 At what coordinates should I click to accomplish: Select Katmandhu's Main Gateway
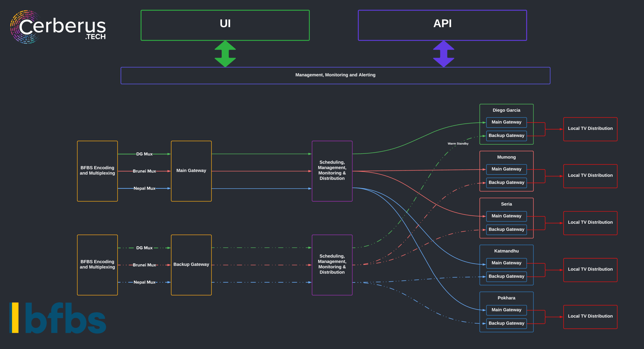click(506, 263)
